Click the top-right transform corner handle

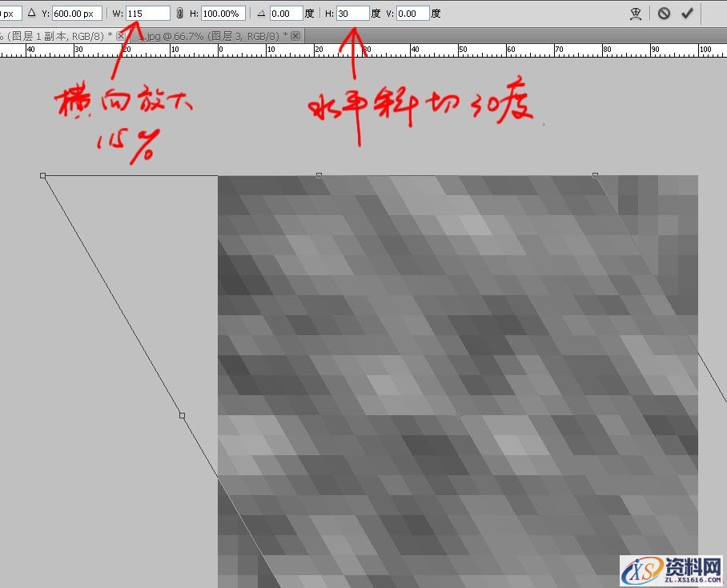tap(595, 174)
